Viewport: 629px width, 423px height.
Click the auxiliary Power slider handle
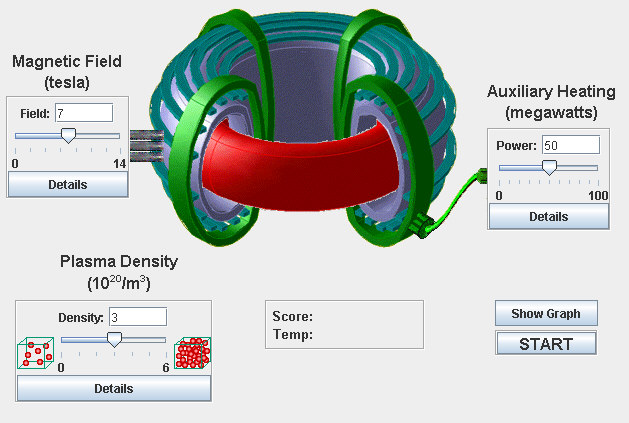click(549, 167)
